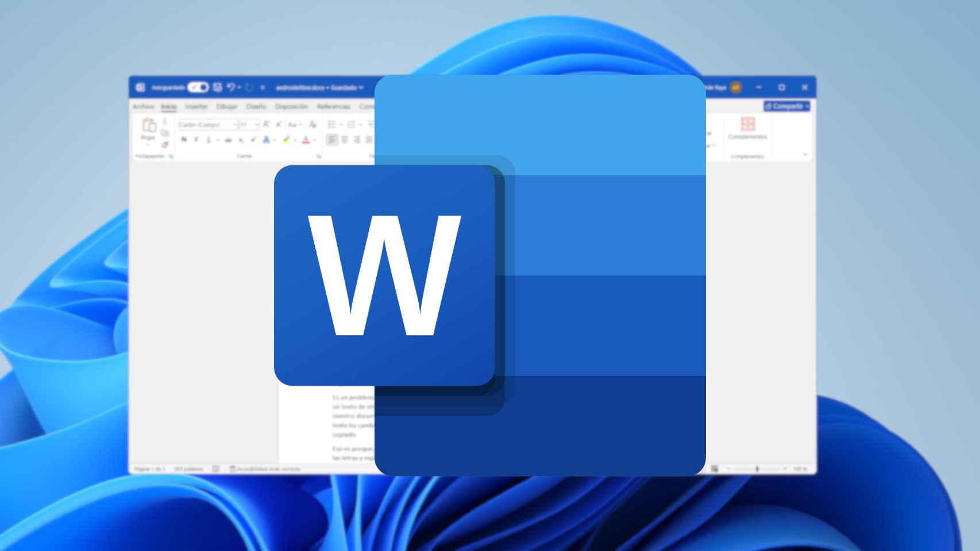Click the Numbering list icon

coord(352,125)
